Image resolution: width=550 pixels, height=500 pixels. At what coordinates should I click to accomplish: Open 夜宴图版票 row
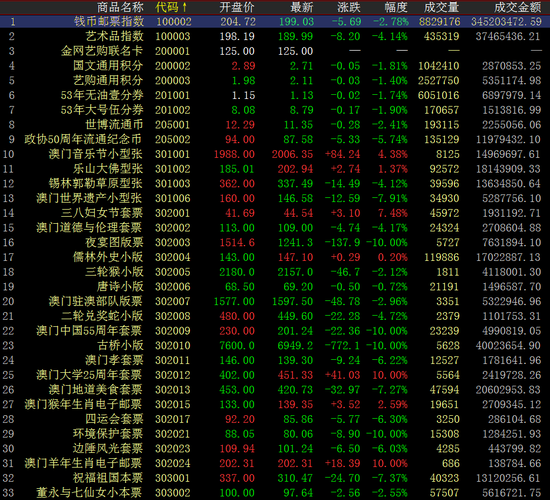(275, 243)
